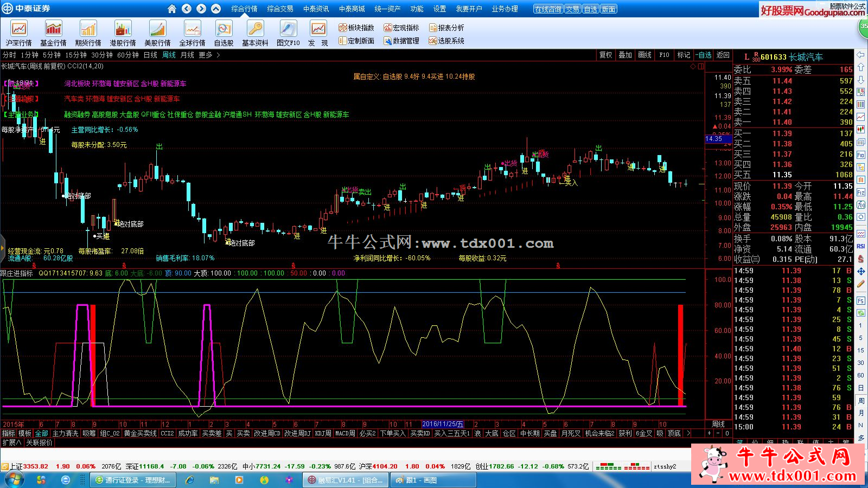Open 中泰商城 menu

352,9
